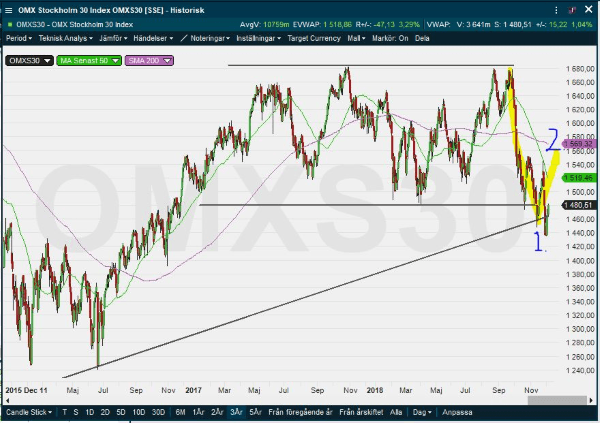The image size is (600, 423).
Task: Click Från föregående år range
Action: pos(300,412)
